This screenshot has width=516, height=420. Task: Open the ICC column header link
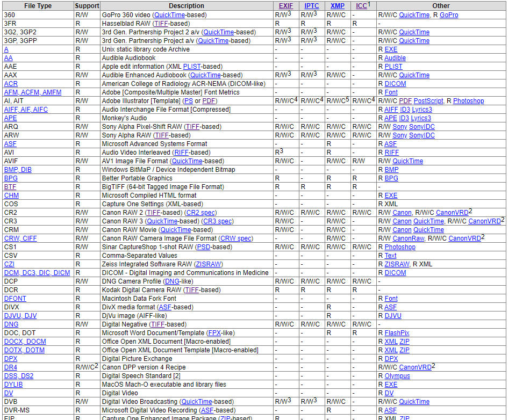pos(361,6)
